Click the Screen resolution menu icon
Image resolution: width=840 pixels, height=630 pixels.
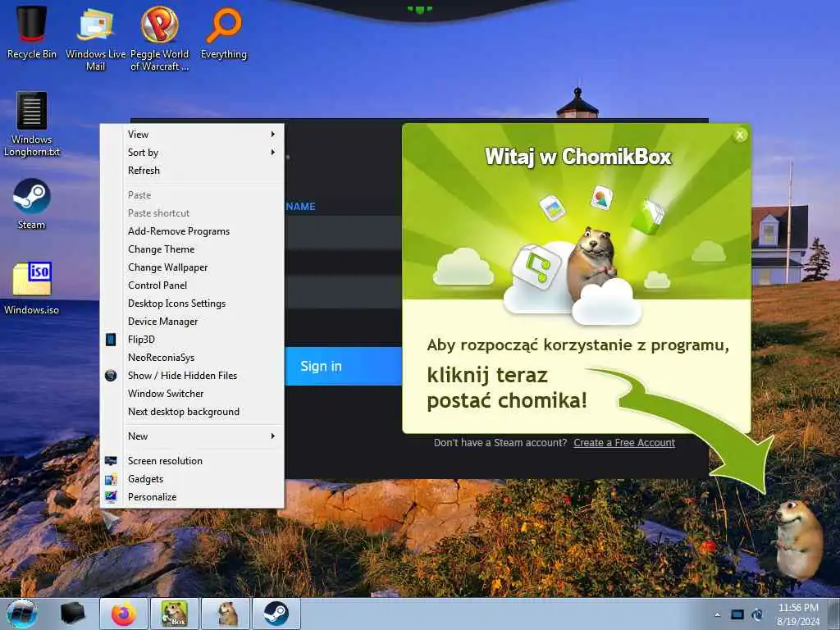[x=111, y=461]
